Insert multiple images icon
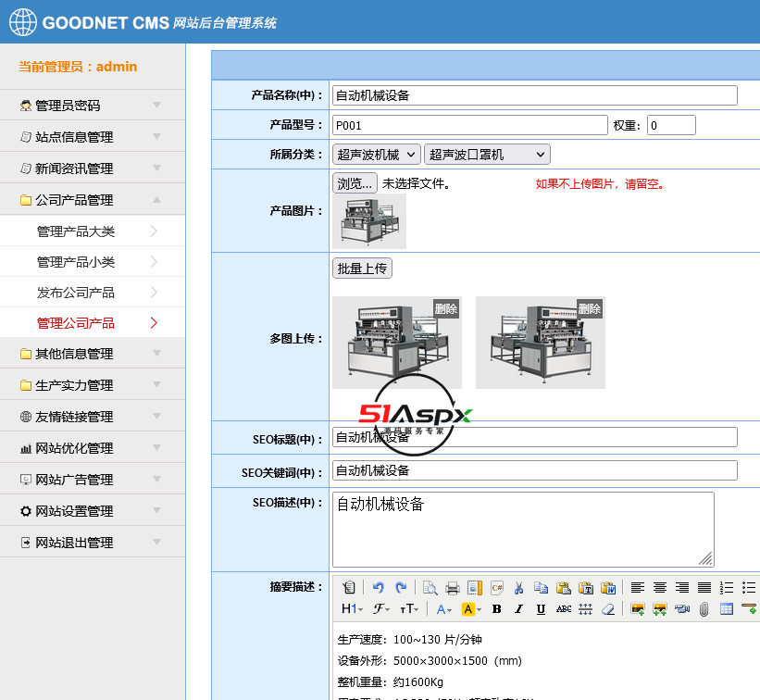Viewport: 760px width, 700px height. pyautogui.click(x=660, y=609)
